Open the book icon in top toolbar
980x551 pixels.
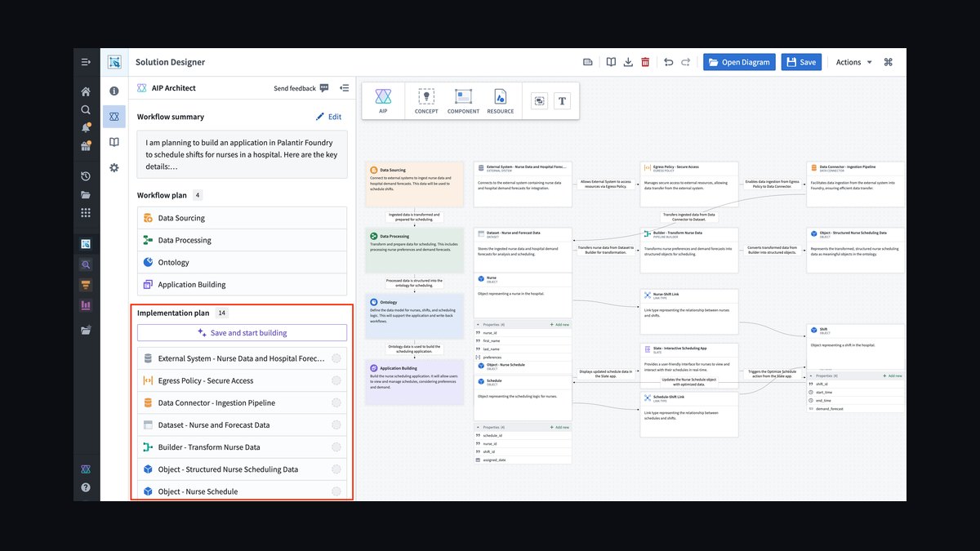tap(611, 62)
